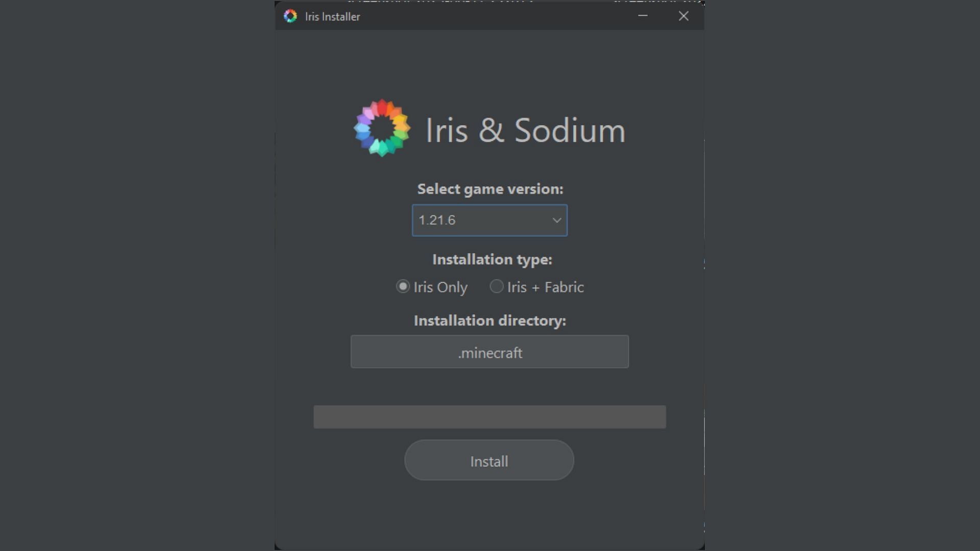This screenshot has height=551, width=980.
Task: Click the installation progress bar
Action: click(489, 417)
